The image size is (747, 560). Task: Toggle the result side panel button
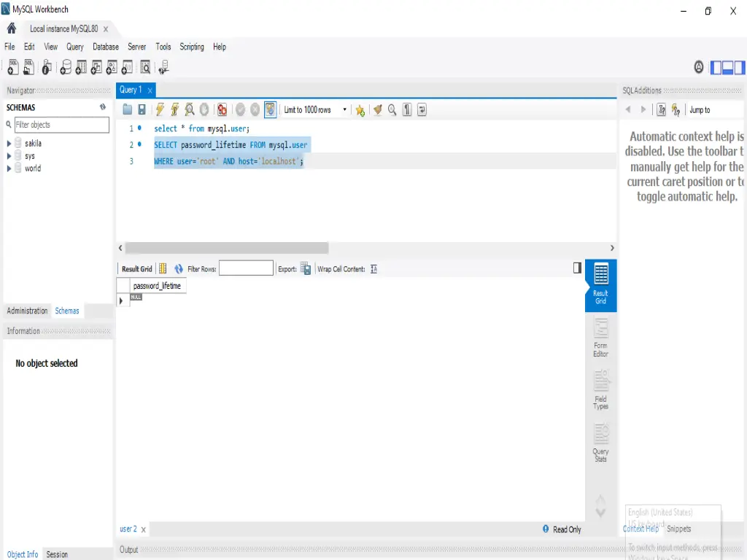577,268
